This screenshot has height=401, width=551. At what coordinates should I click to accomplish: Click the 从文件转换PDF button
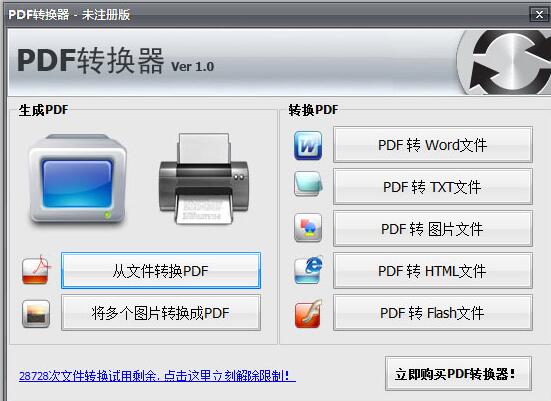coord(161,271)
